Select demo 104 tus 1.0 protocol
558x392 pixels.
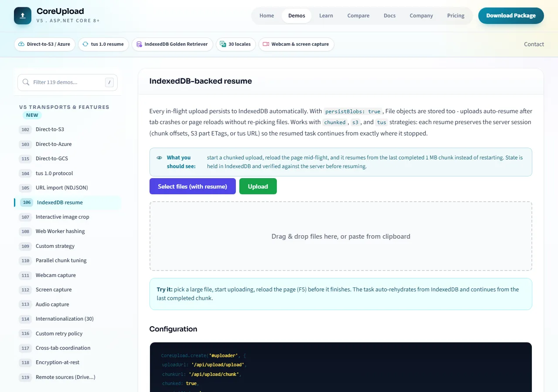68,173
